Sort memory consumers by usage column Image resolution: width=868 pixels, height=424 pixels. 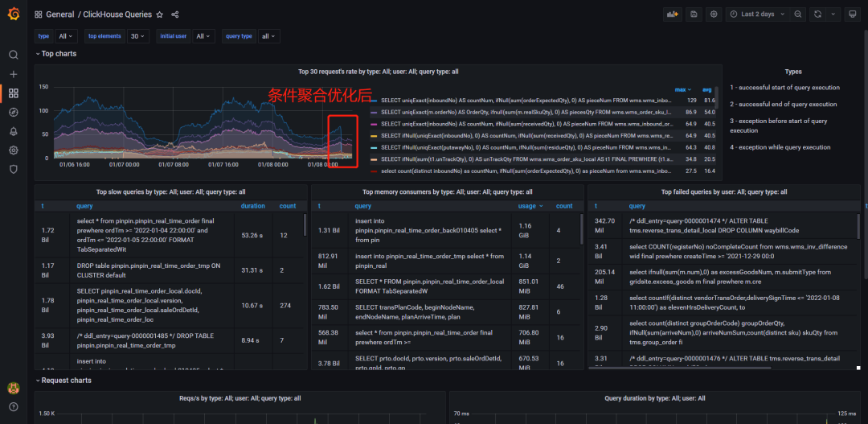(530, 206)
